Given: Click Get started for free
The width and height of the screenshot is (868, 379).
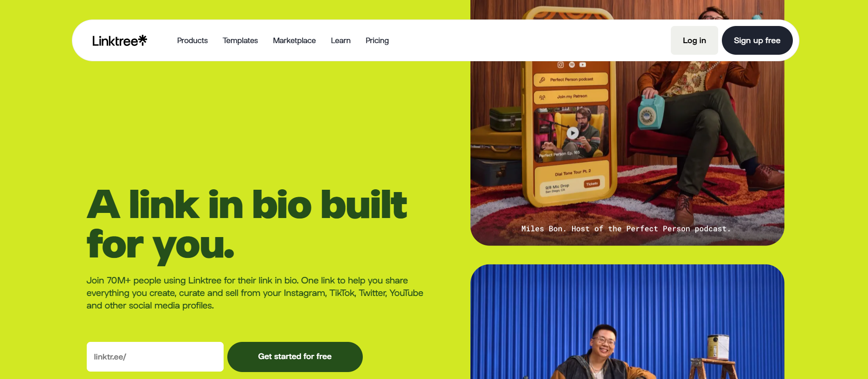Looking at the screenshot, I should click(x=295, y=356).
